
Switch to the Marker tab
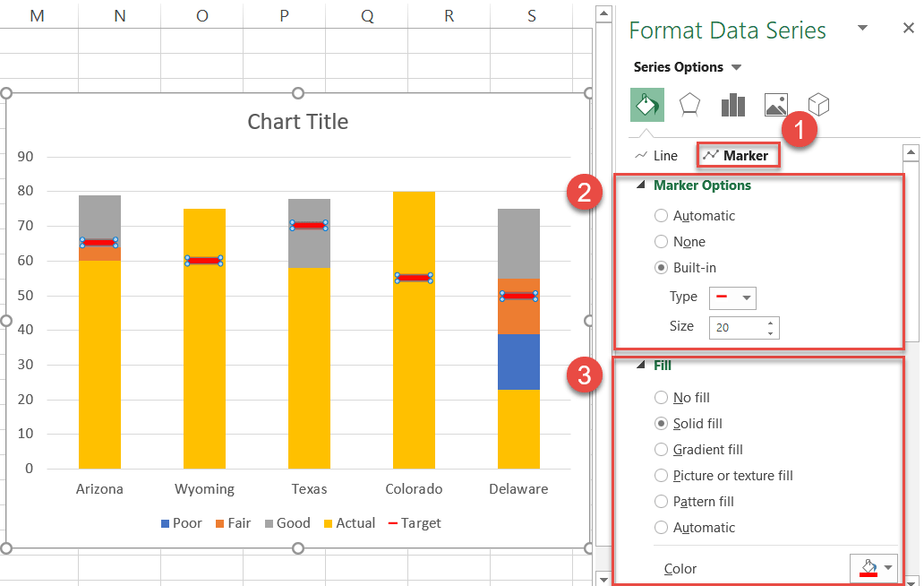point(738,154)
